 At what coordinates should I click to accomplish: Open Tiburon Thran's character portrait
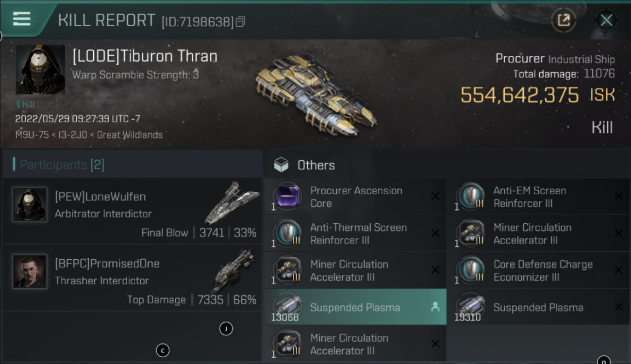tap(40, 69)
